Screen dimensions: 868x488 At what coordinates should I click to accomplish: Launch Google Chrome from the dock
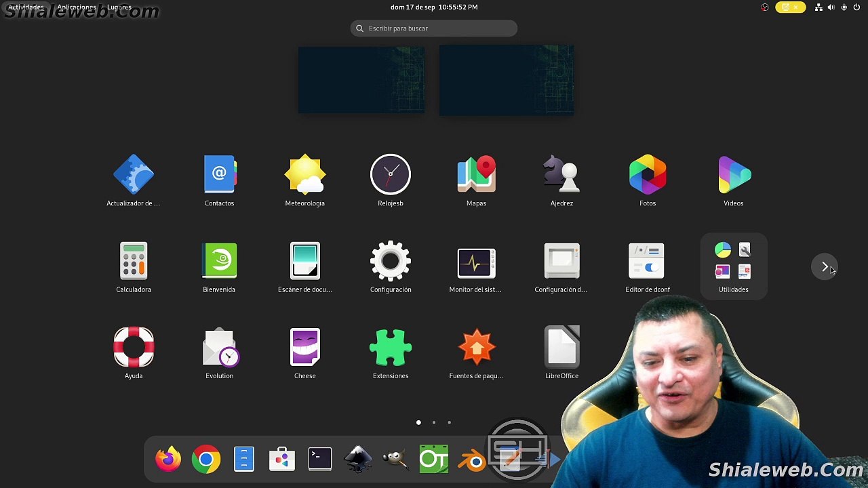(x=206, y=459)
